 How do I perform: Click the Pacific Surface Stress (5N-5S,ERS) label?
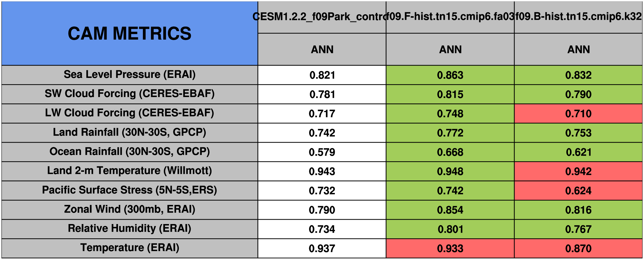[x=130, y=190]
